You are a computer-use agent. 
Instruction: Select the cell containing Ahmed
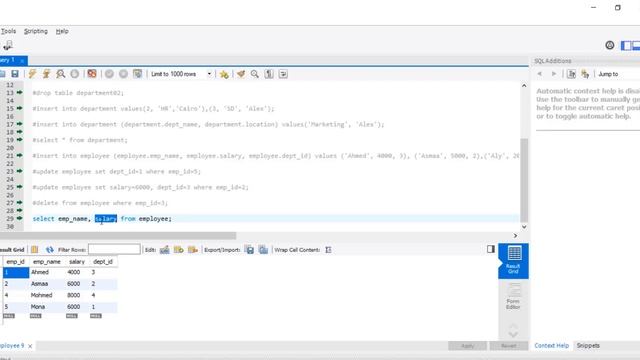[47, 272]
